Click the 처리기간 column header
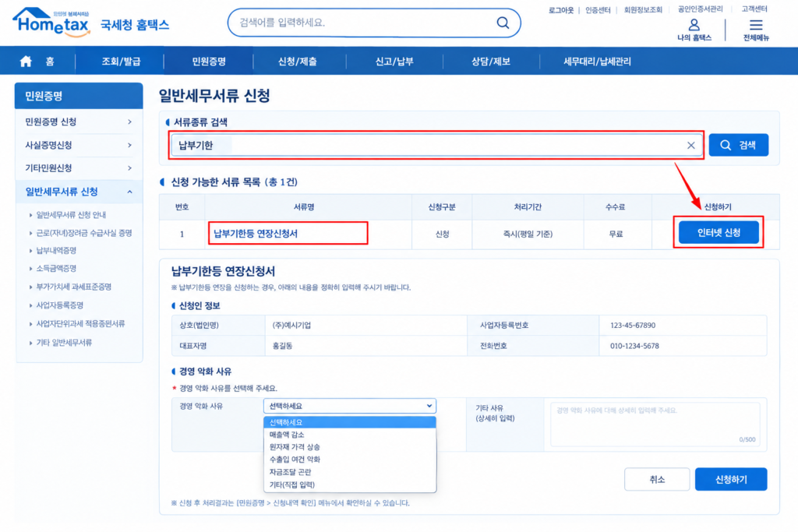 (x=528, y=207)
